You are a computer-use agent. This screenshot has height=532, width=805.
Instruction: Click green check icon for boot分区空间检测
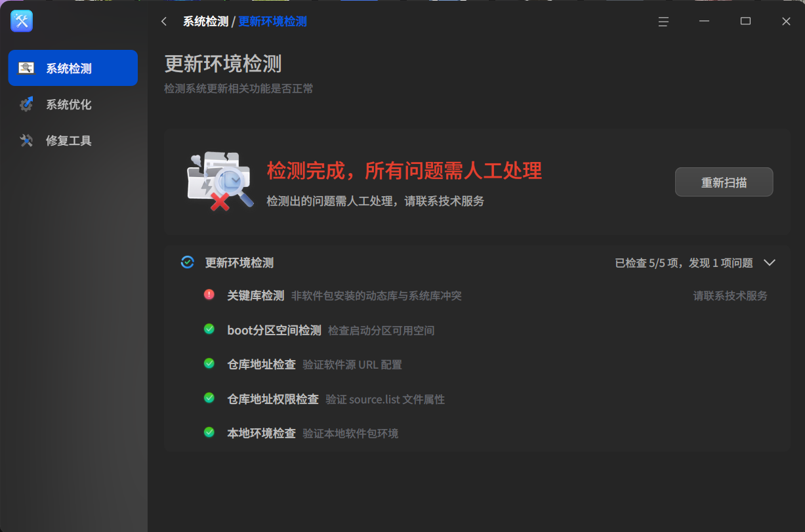pos(209,329)
